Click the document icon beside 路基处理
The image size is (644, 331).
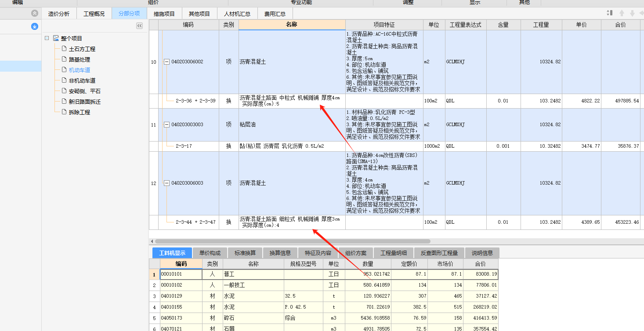(x=64, y=59)
